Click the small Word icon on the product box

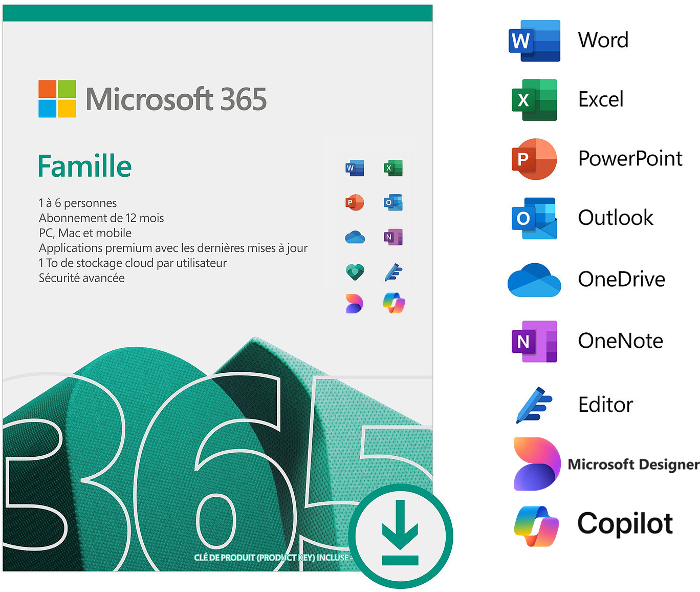355,168
